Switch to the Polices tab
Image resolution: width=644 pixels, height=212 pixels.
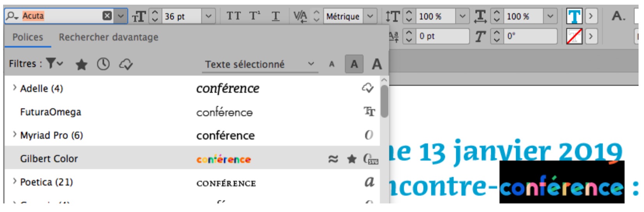pos(28,37)
